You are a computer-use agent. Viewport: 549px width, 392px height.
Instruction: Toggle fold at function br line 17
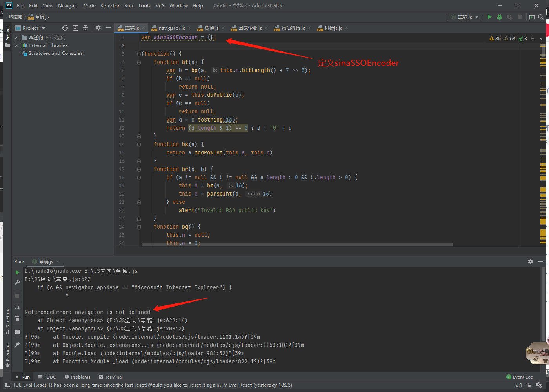(139, 169)
